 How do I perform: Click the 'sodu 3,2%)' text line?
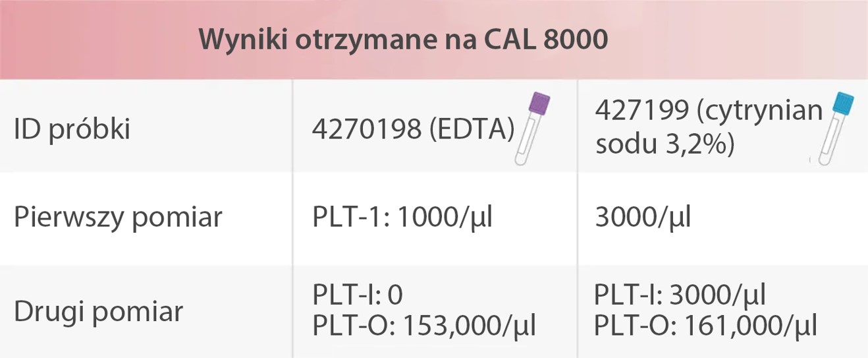(x=665, y=145)
